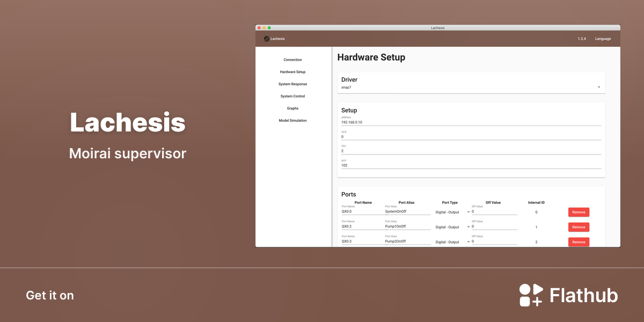Edit Port Alias Pump1OnOff field
Image resolution: width=644 pixels, height=322 pixels.
[408, 226]
